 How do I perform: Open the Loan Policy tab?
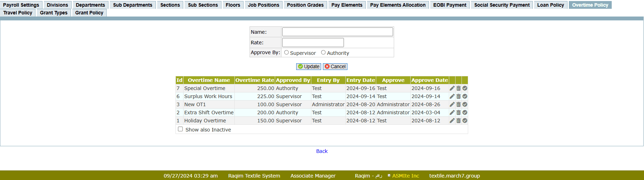[550, 5]
